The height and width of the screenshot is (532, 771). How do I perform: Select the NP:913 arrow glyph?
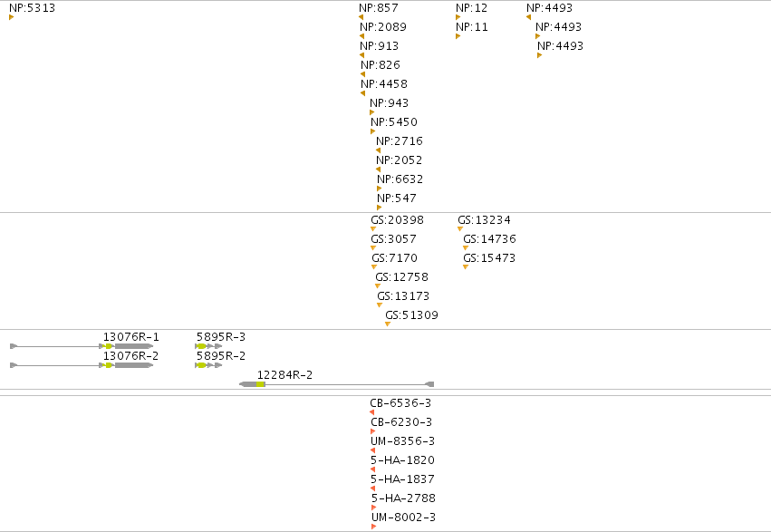(x=361, y=55)
